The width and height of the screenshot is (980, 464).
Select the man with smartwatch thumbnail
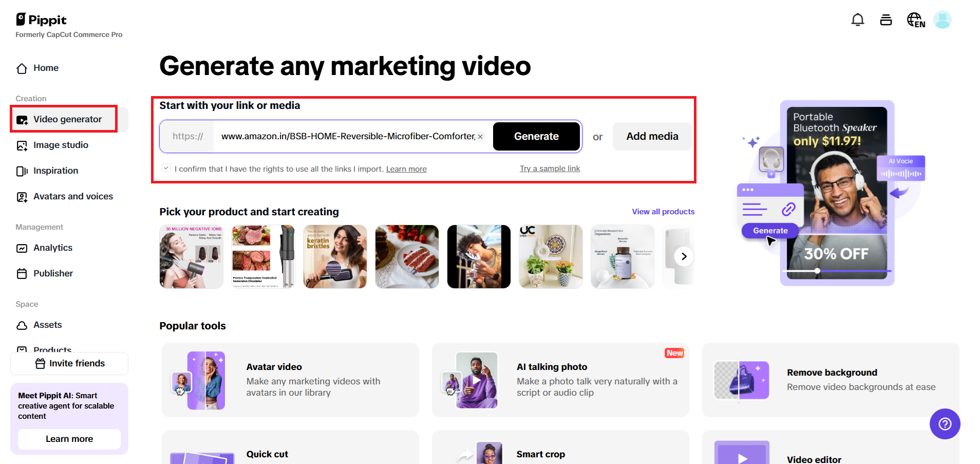[479, 256]
